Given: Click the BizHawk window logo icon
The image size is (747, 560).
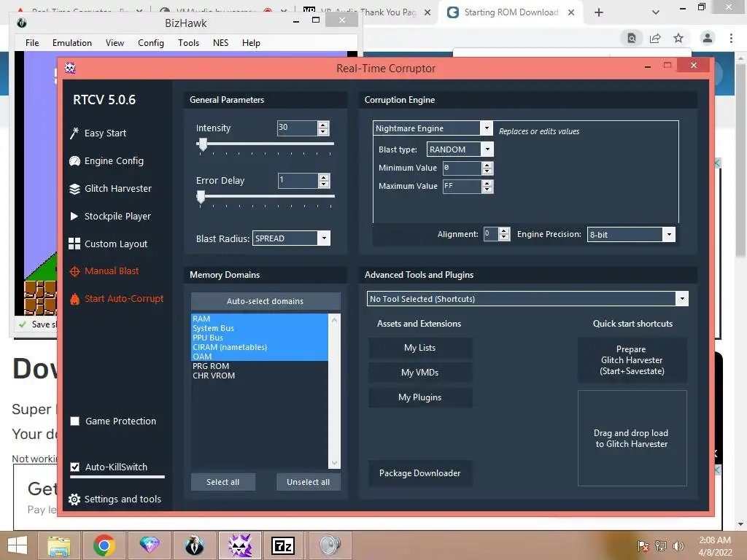Looking at the screenshot, I should [21, 23].
